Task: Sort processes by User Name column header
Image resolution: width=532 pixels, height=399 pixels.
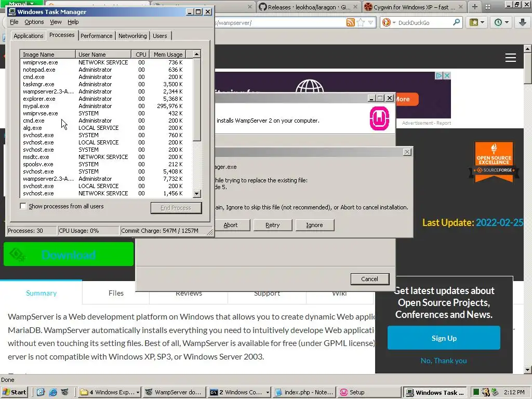Action: point(103,54)
